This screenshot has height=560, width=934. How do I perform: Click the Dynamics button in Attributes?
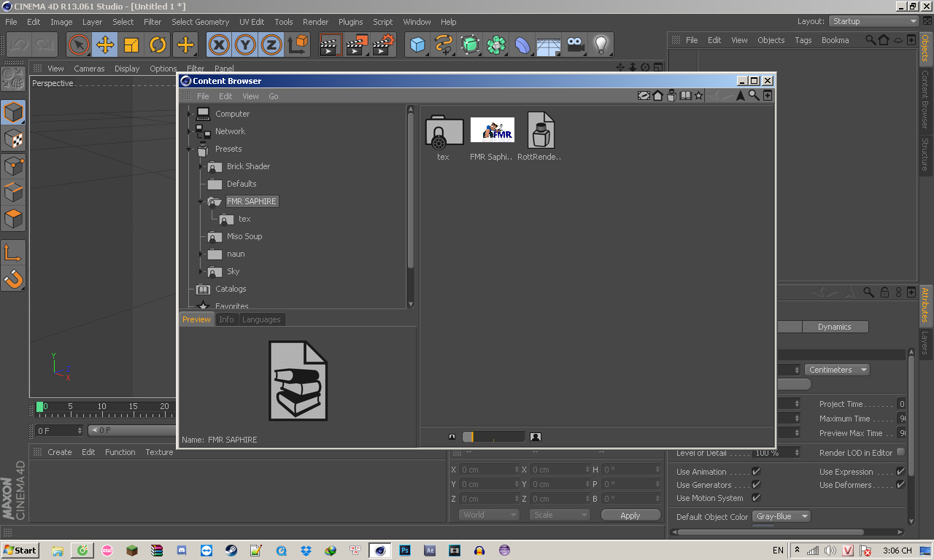click(x=834, y=327)
